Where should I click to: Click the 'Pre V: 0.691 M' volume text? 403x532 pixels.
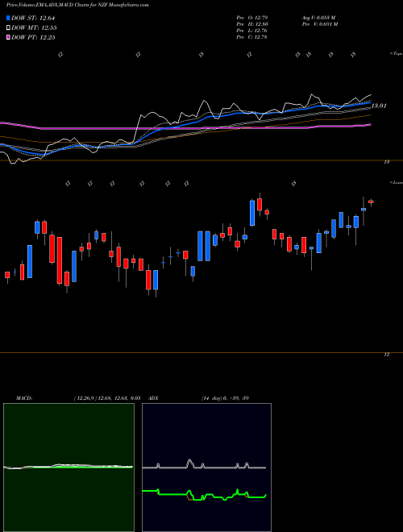coord(319,24)
